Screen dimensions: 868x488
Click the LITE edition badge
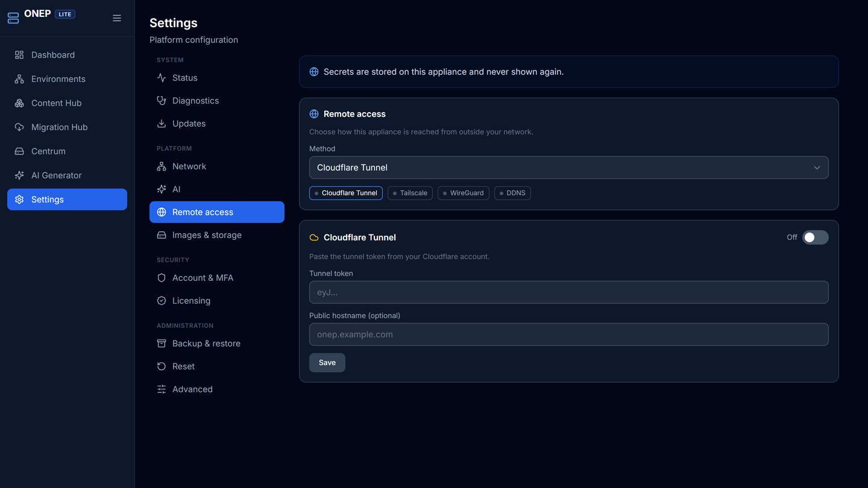(65, 14)
